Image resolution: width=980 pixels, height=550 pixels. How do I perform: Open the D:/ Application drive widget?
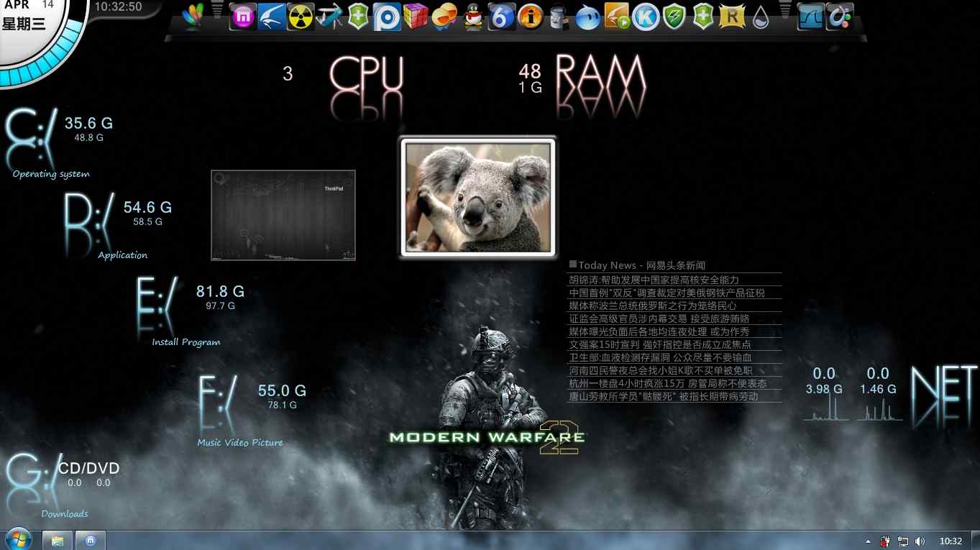[x=117, y=226]
